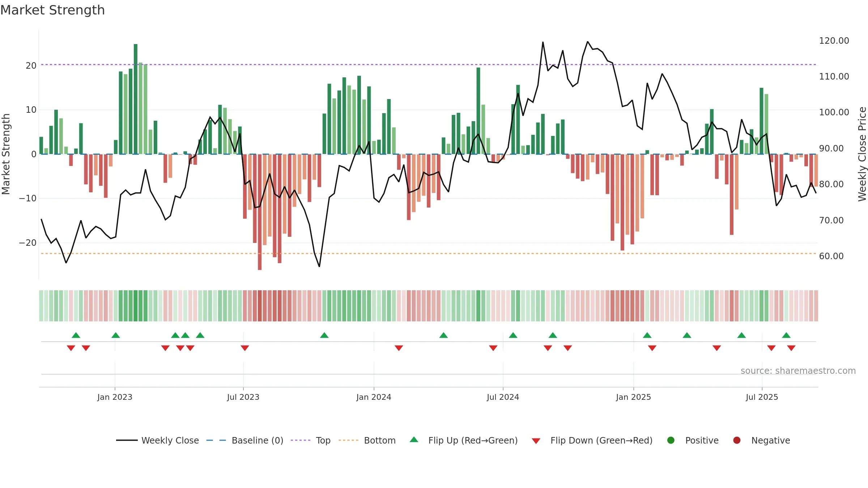
Task: Click the Market Strength chart title
Action: pyautogui.click(x=52, y=10)
